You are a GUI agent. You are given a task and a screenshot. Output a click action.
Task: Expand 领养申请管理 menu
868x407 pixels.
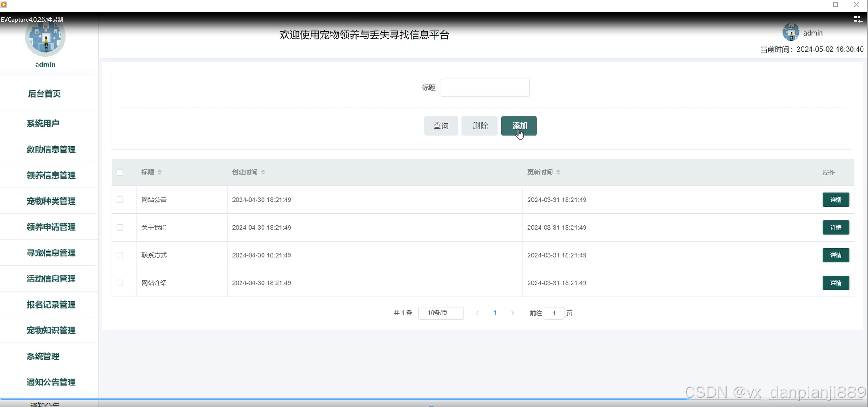point(49,227)
